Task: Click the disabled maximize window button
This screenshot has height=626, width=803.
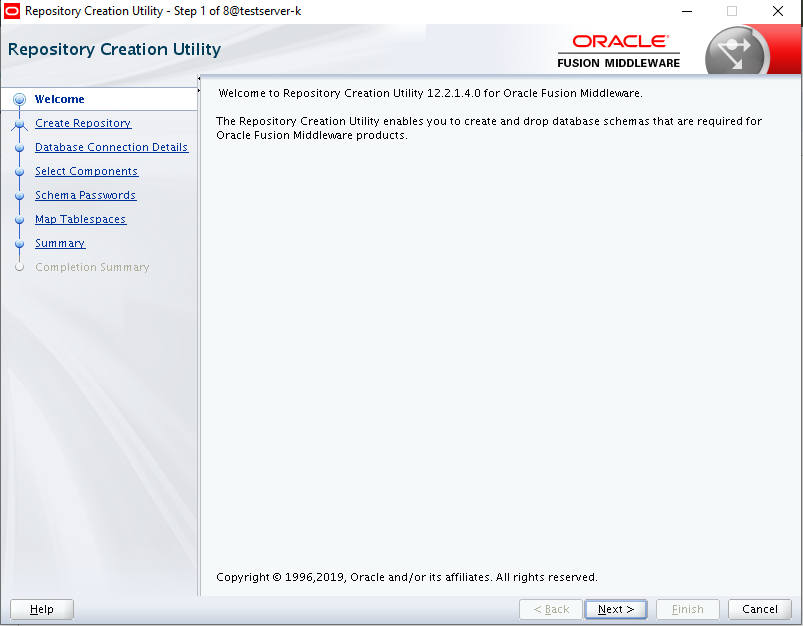Action: 732,11
